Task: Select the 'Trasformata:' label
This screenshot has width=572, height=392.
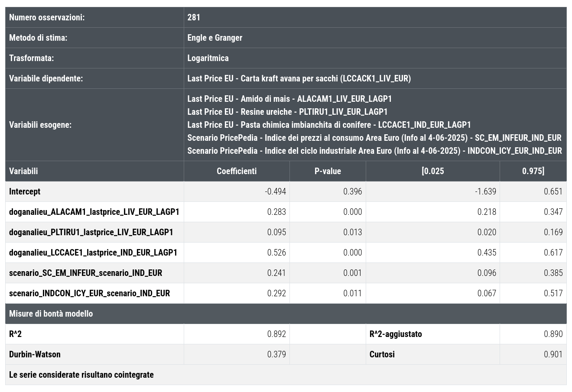Action: coord(32,58)
